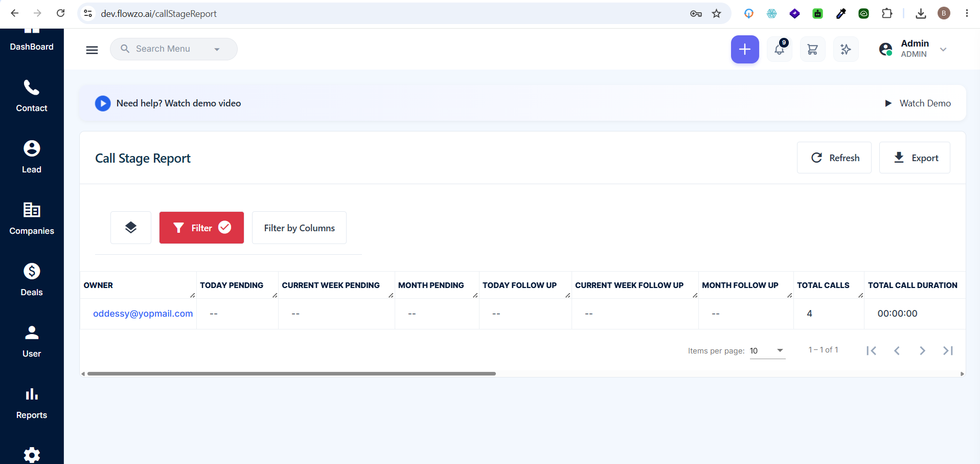Open the User section in sidebar
This screenshot has width=980, height=464.
[x=32, y=341]
